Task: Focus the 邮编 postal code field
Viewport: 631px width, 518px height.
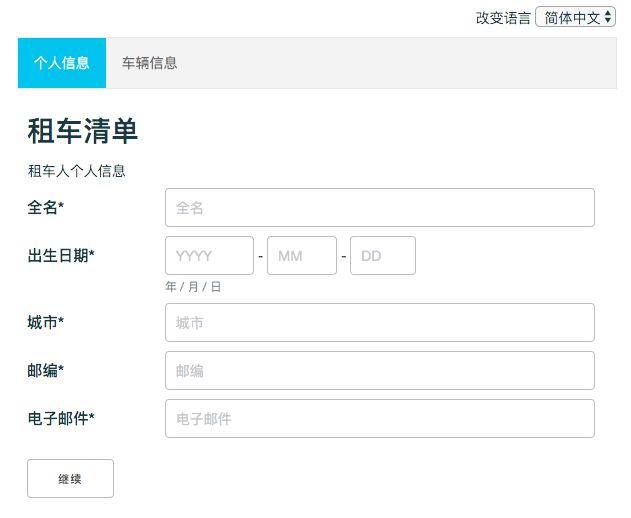Action: coord(379,371)
